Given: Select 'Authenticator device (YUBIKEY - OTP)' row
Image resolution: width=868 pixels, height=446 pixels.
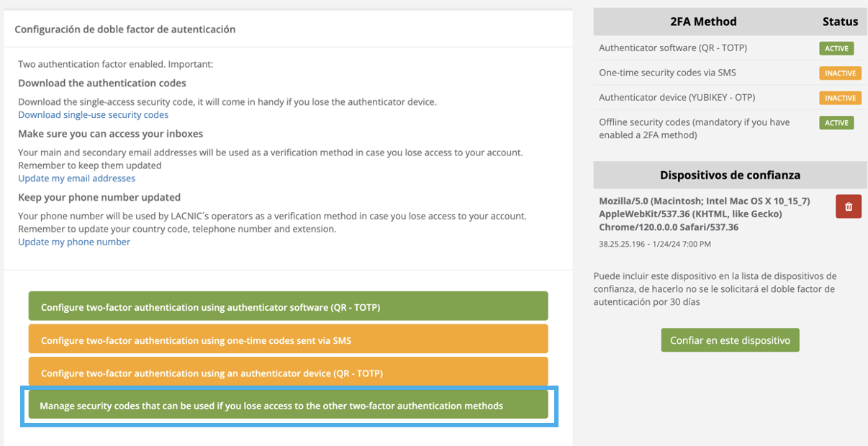Looking at the screenshot, I should [x=677, y=97].
